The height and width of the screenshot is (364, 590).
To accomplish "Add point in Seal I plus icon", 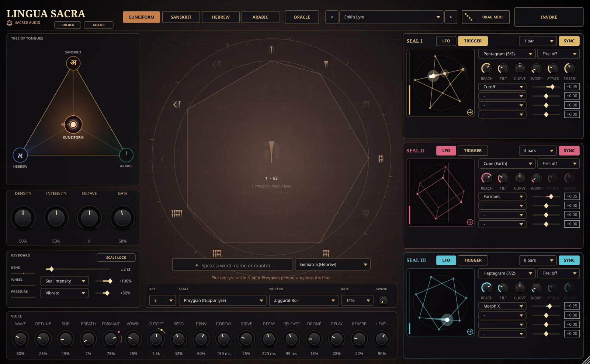I will coord(470,112).
